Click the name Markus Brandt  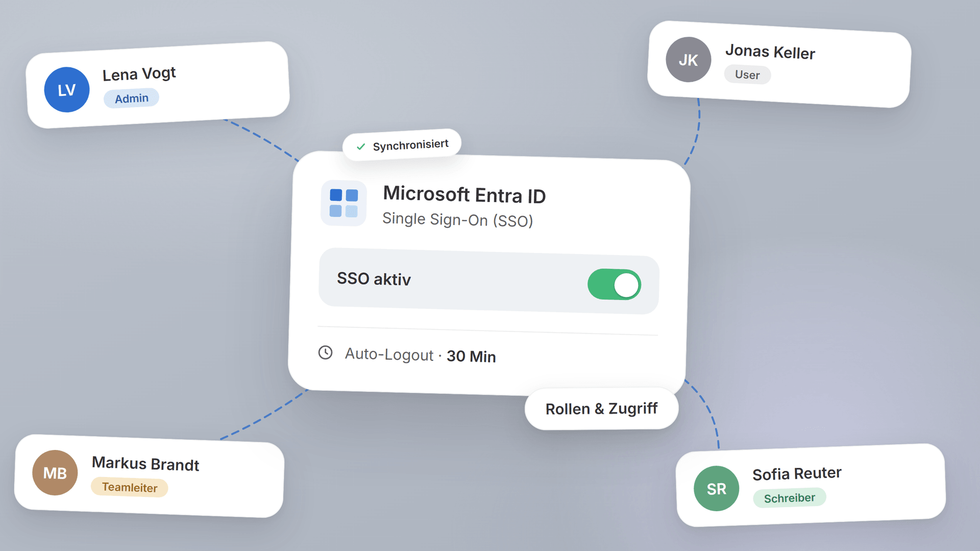tap(145, 464)
